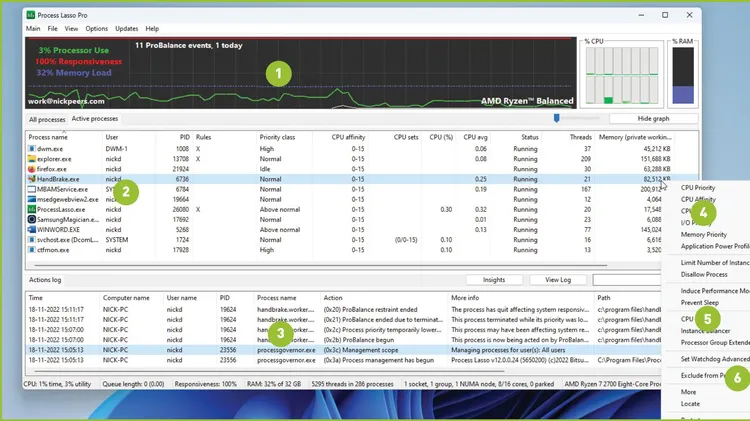The height and width of the screenshot is (421, 750).
Task: Click the firefox.exe icon in process list
Action: [x=32, y=169]
